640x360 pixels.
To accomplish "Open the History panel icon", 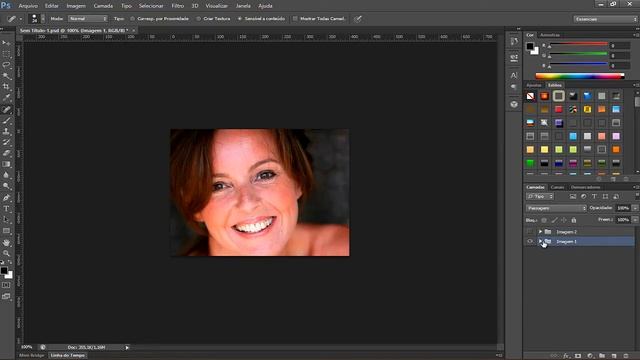I will (514, 42).
